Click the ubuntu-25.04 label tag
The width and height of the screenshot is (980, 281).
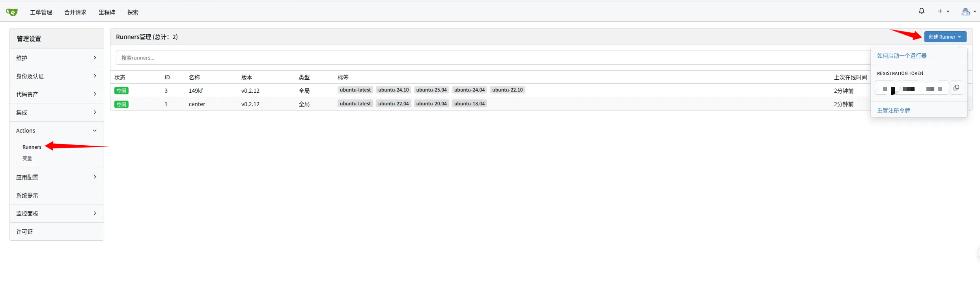click(x=431, y=90)
